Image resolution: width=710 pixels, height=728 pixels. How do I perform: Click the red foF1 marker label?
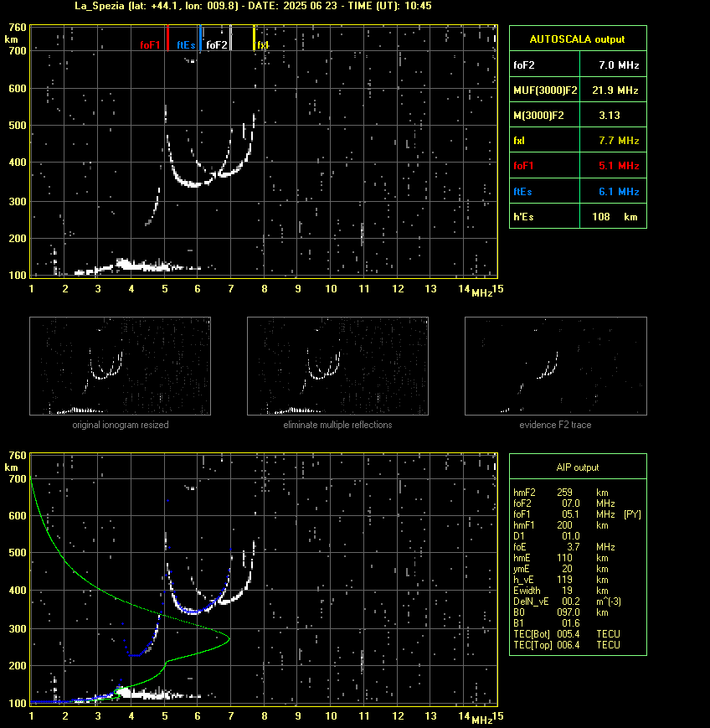(x=150, y=45)
